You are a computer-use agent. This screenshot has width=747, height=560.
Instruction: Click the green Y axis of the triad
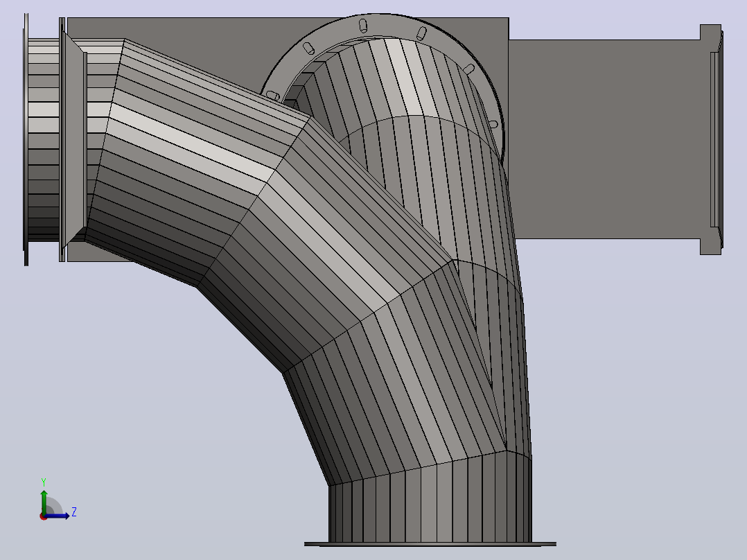(x=44, y=501)
